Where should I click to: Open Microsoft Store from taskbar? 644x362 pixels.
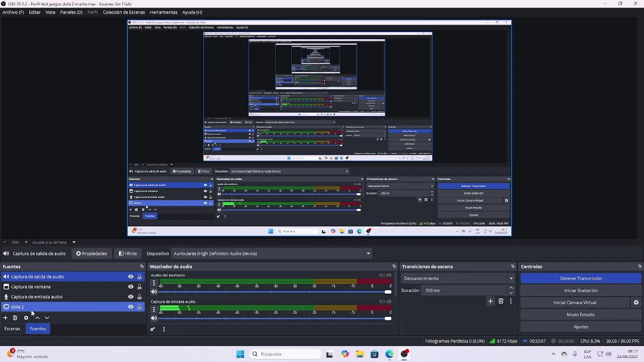tap(374, 354)
